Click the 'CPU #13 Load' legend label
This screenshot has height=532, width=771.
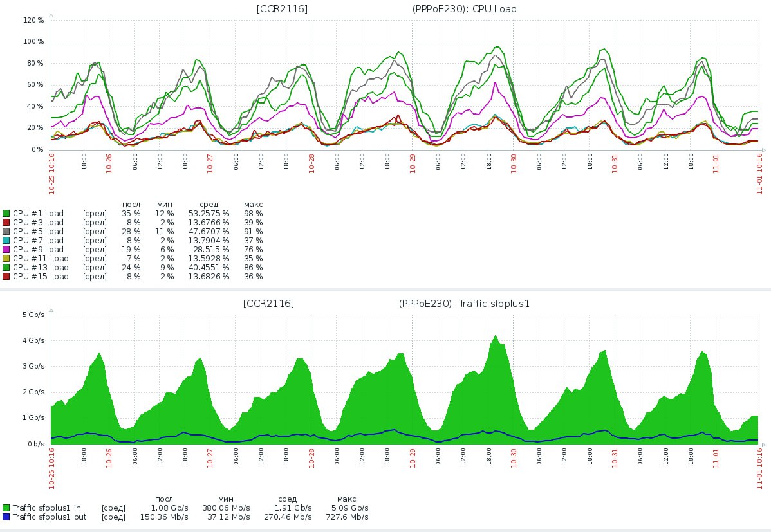point(41,268)
